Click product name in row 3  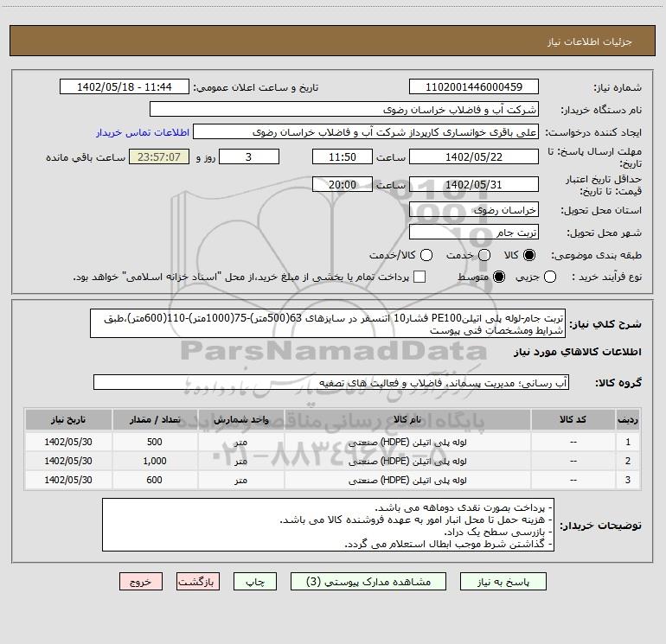[407, 480]
